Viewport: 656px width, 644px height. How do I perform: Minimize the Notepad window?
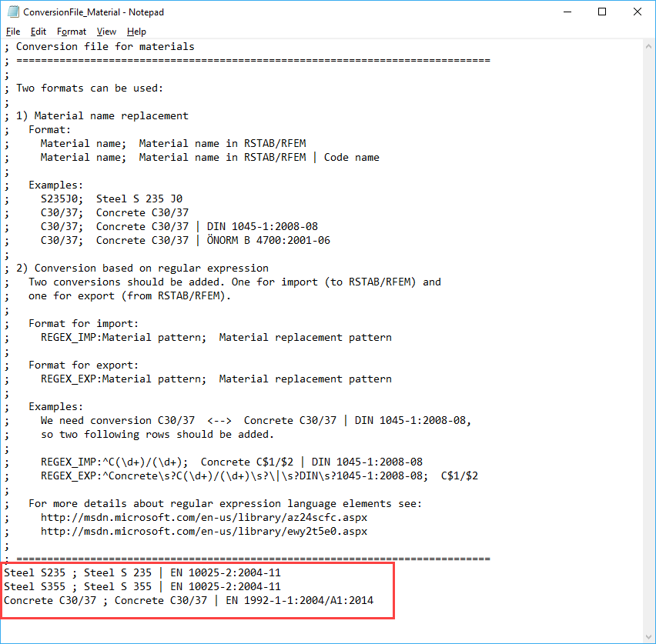[x=567, y=12]
